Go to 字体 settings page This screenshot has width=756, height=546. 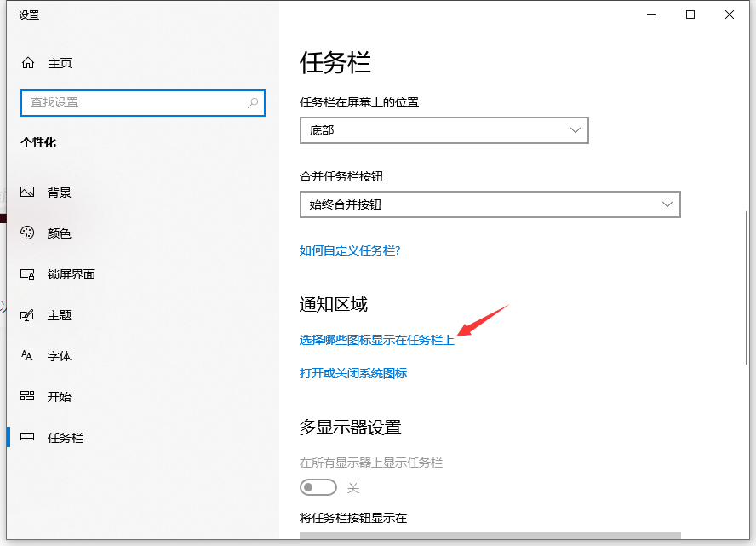tap(60, 356)
